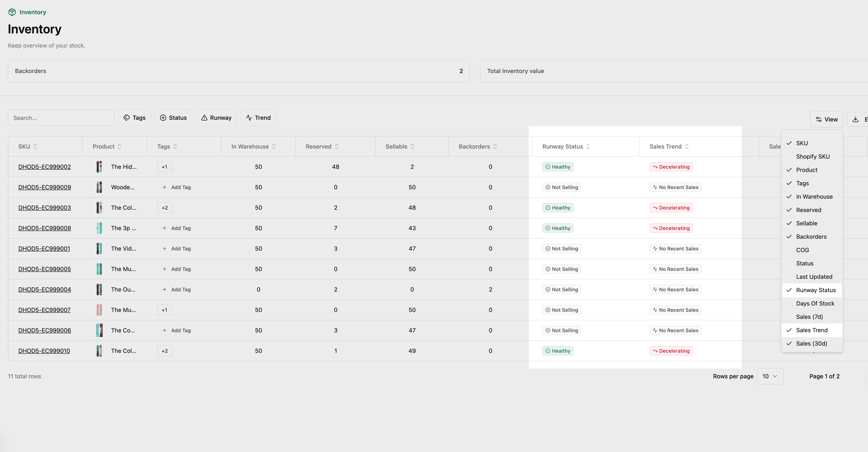
Task: Enable the Days Of Stock column
Action: (x=815, y=303)
